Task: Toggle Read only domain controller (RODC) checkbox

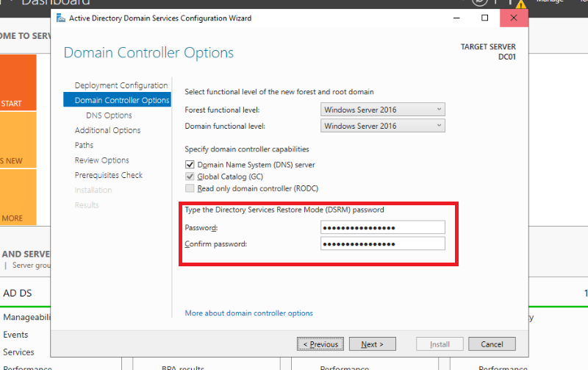Action: pos(190,188)
